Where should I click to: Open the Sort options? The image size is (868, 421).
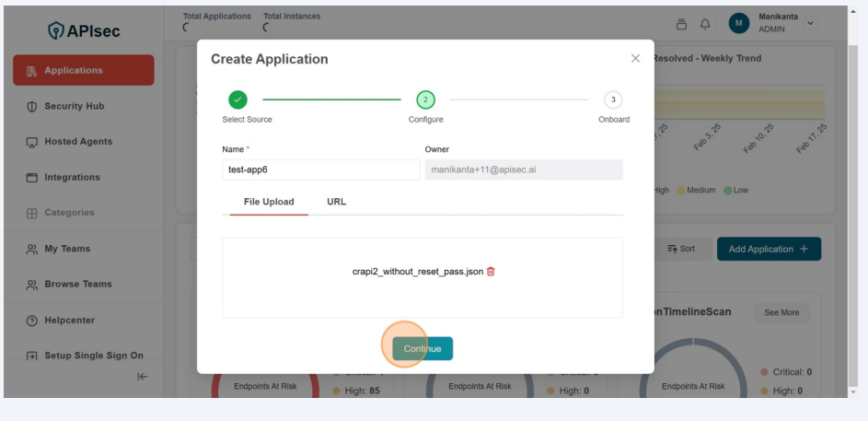coord(681,249)
